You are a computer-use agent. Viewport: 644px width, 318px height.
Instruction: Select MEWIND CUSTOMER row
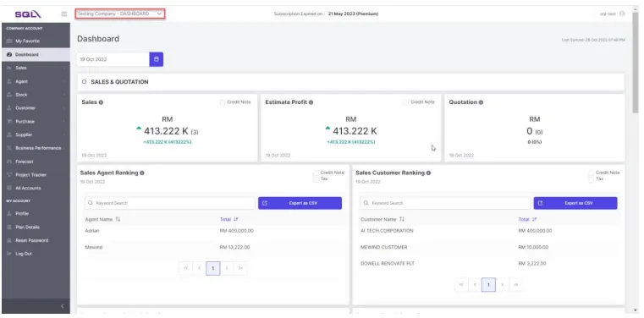tap(489, 248)
